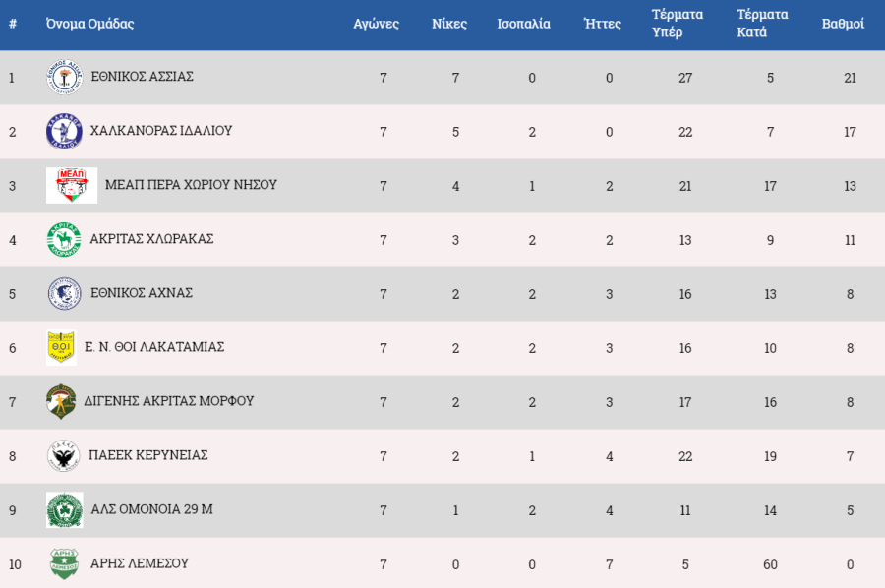The width and height of the screenshot is (885, 588).
Task: Click the ΕΘΝΙΚΟΣ ΑΣΣΙΑΣ team logo
Action: point(64,78)
